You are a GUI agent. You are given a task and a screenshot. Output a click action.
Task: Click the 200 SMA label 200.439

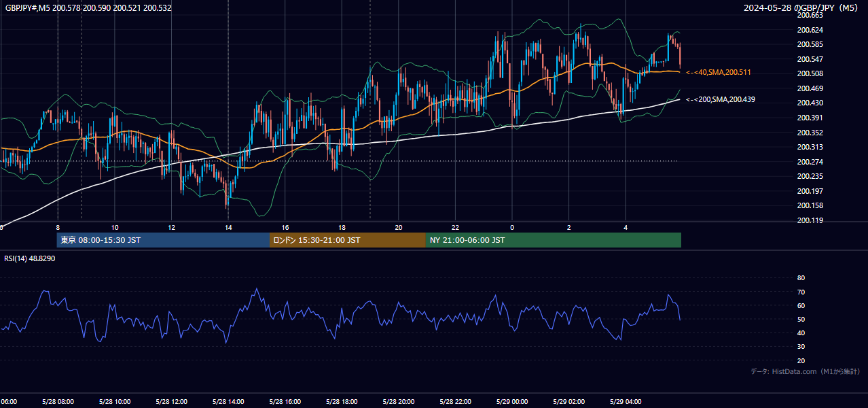[x=721, y=99]
